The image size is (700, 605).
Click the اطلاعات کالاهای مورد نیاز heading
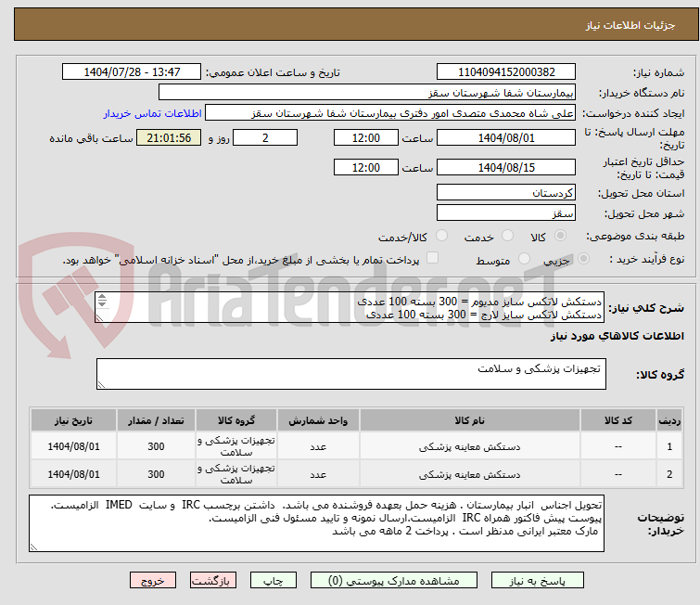click(617, 336)
